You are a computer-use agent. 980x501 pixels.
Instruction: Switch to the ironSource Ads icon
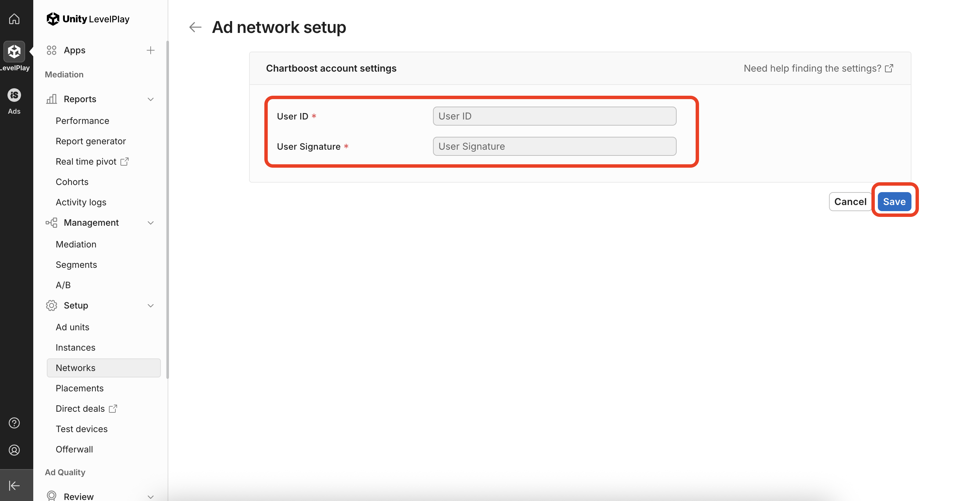[14, 95]
